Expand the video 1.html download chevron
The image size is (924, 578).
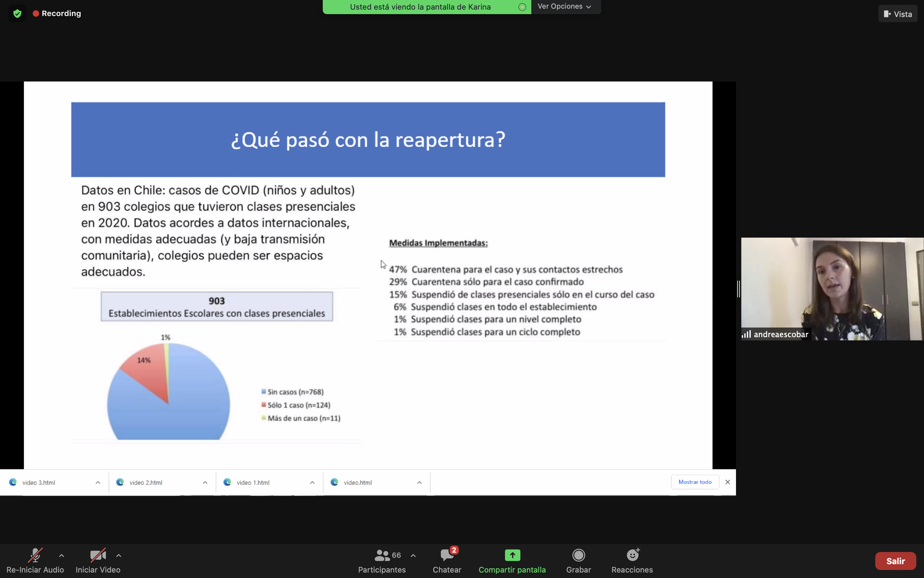(x=312, y=482)
